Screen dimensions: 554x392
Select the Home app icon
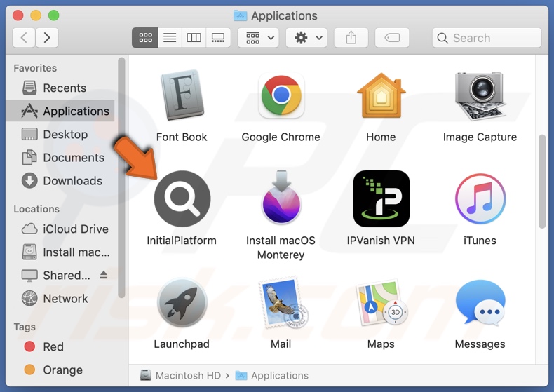(381, 95)
